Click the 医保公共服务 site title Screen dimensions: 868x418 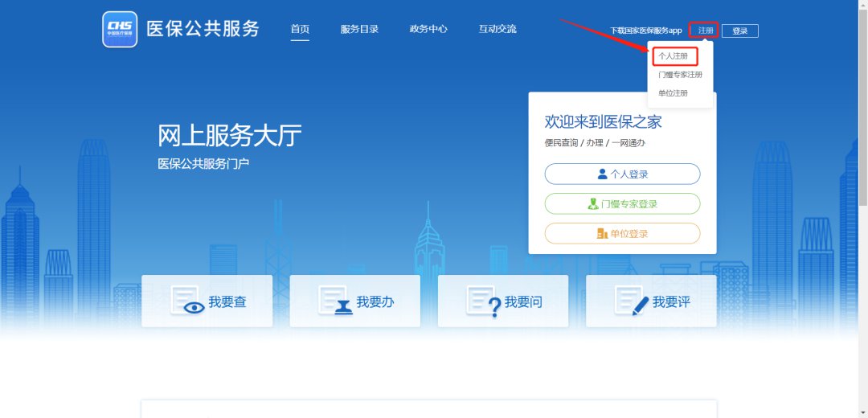(x=203, y=29)
